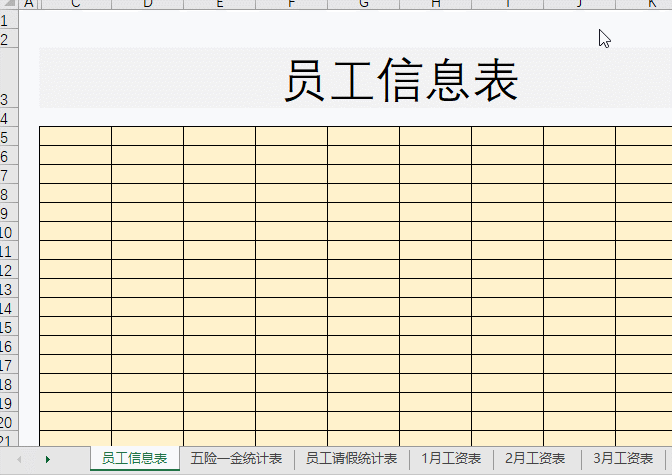Click the column G header
672x475 pixels.
363,5
